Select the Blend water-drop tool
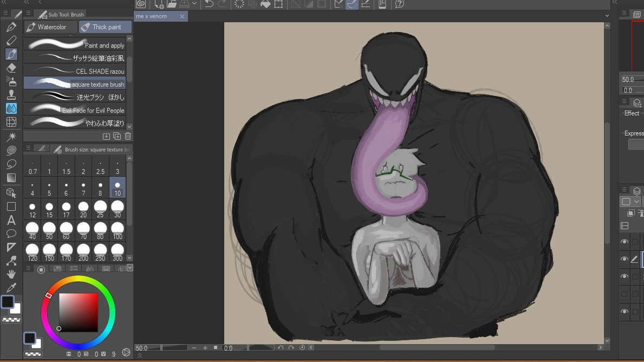Screen dimensions: 644x362 click(x=11, y=108)
